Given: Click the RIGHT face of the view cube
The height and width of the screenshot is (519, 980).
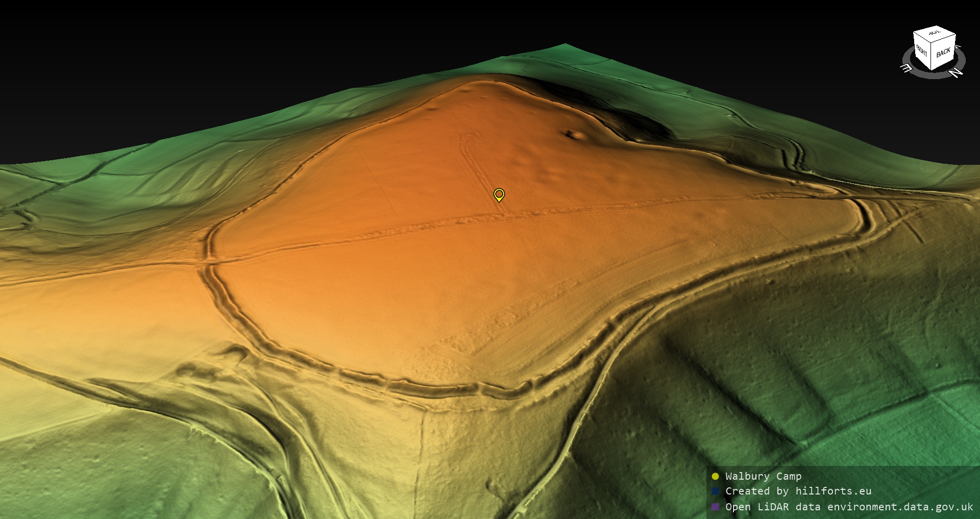Looking at the screenshot, I should [x=922, y=52].
